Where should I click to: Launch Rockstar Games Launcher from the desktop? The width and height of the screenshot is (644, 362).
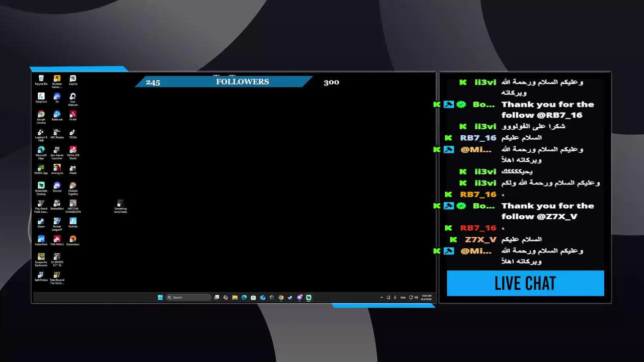pyautogui.click(x=57, y=81)
